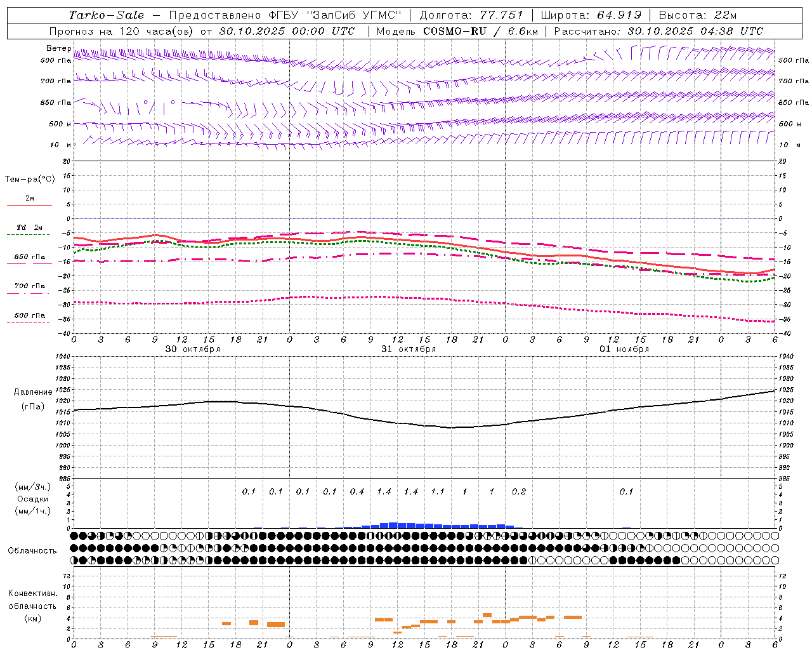Click the 31 октября date label

pyautogui.click(x=409, y=349)
